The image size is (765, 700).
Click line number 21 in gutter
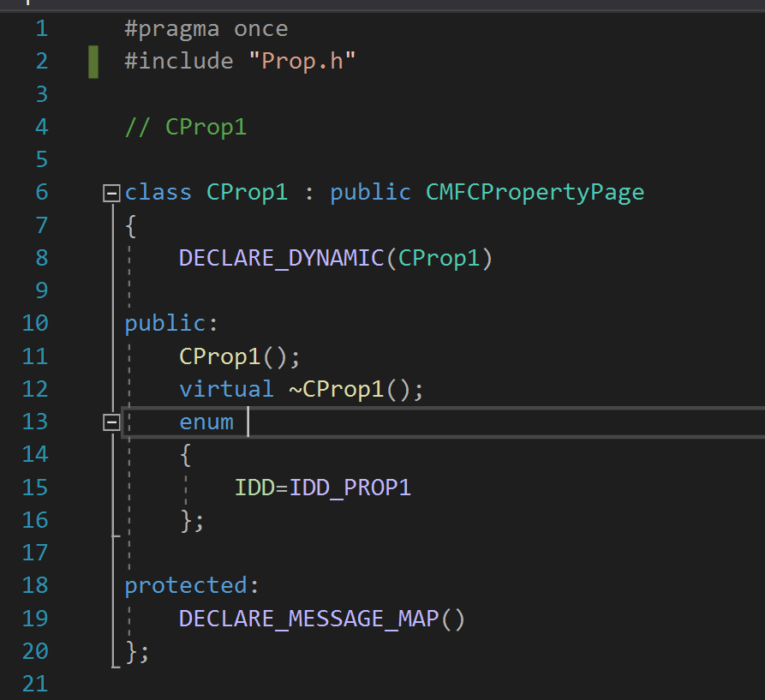tap(35, 684)
